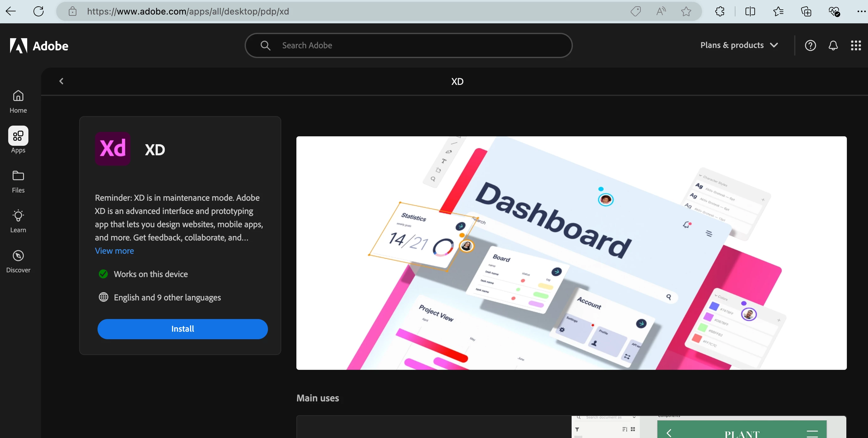Click the Dashboard preview image

point(571,253)
